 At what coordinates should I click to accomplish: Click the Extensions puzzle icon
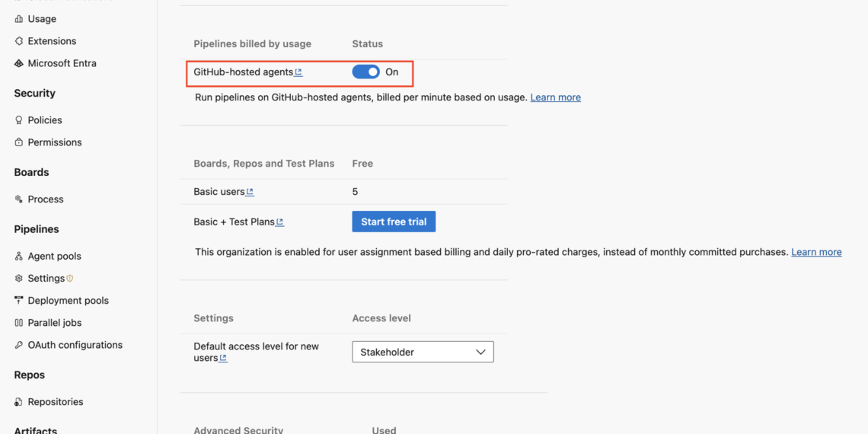coord(19,41)
